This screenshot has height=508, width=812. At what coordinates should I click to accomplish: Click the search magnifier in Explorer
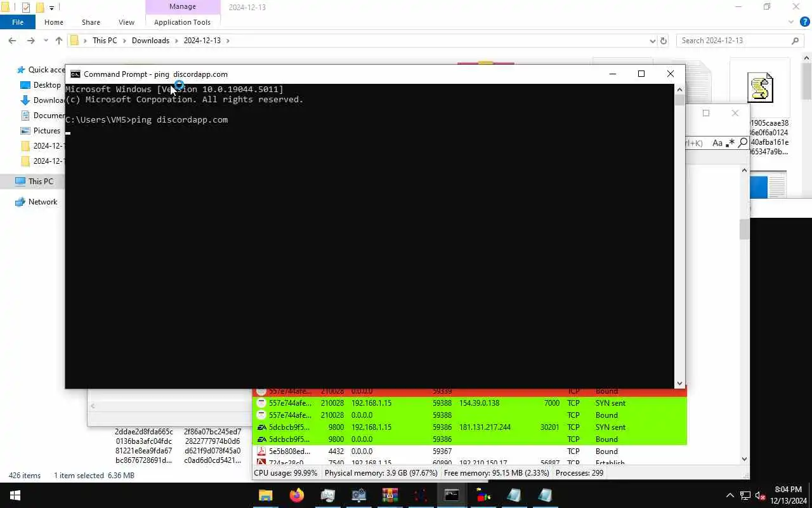(796, 41)
